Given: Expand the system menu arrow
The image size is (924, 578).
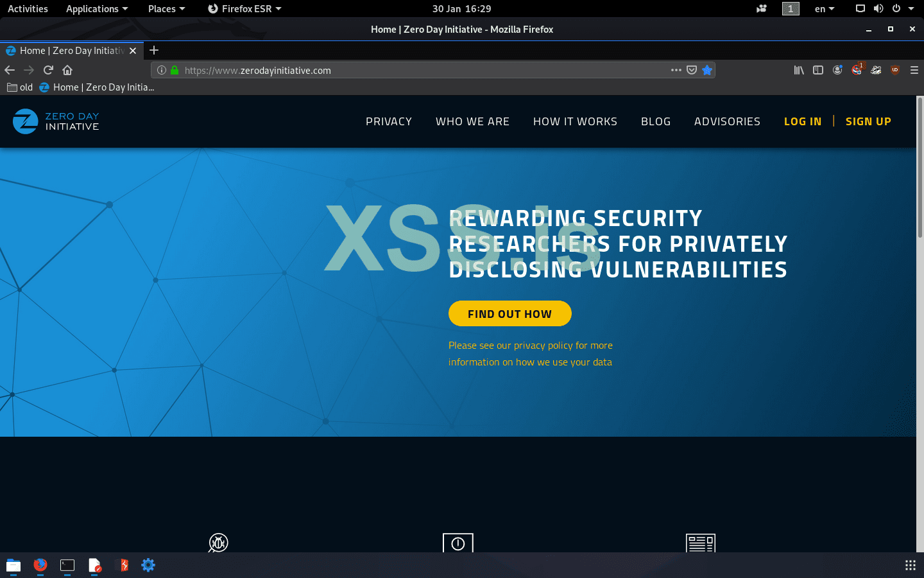Looking at the screenshot, I should point(911,8).
